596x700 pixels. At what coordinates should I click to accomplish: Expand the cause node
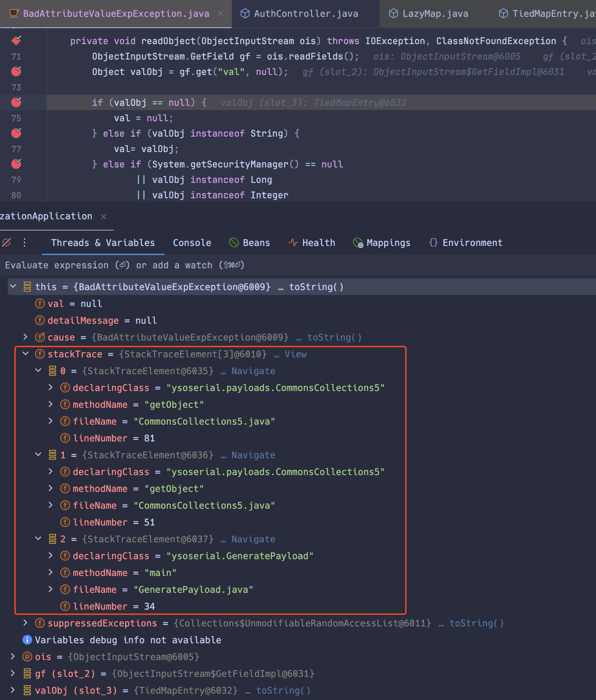pos(25,337)
